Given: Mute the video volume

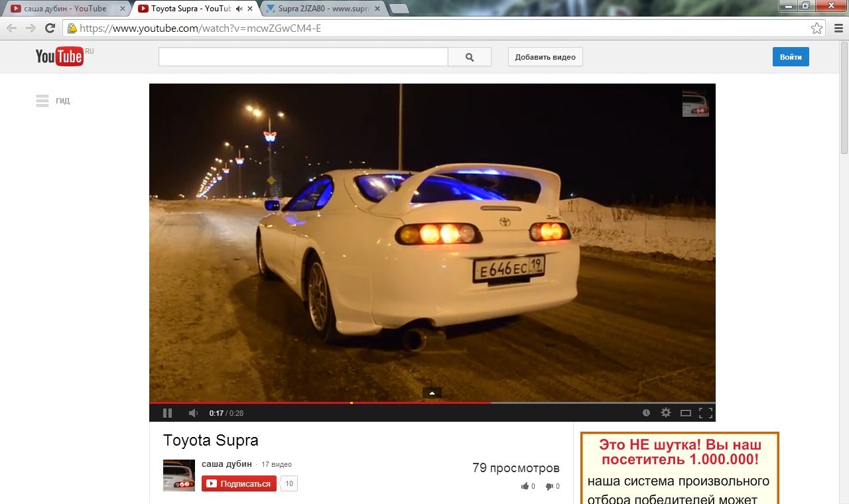Looking at the screenshot, I should pyautogui.click(x=193, y=413).
